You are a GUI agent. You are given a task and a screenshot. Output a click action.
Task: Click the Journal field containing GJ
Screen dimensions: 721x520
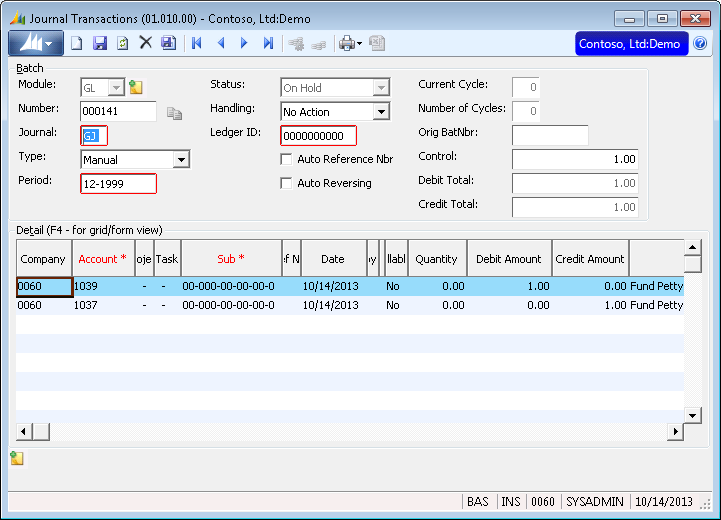pos(94,136)
